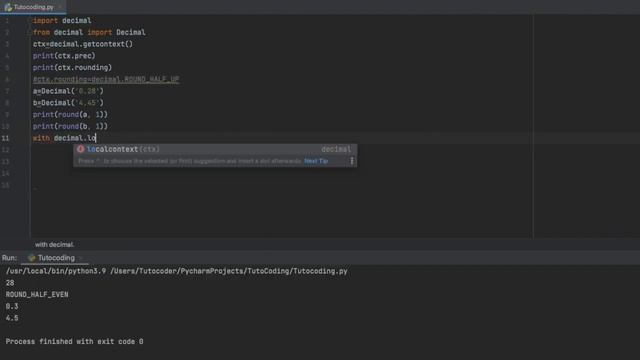The width and height of the screenshot is (640, 360).
Task: Click the red function icon beside localcontext
Action: tap(80, 149)
